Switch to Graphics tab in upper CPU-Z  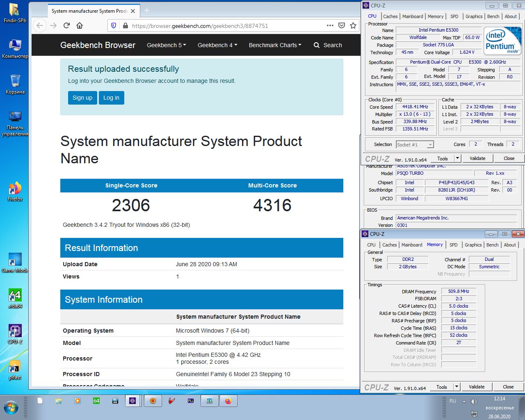pyautogui.click(x=474, y=16)
